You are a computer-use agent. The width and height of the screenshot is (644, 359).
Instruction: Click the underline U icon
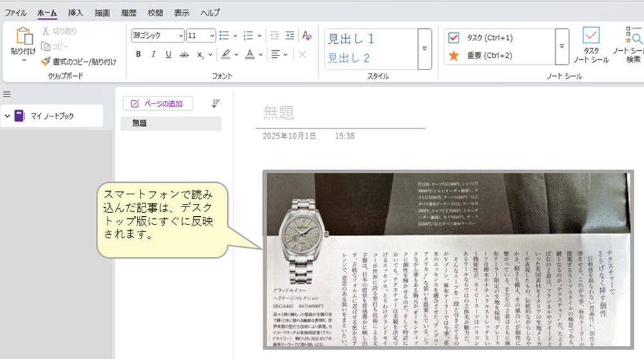(169, 55)
